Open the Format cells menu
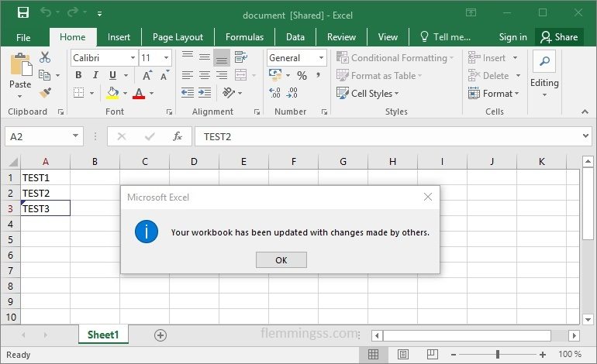The image size is (597, 364). (493, 93)
